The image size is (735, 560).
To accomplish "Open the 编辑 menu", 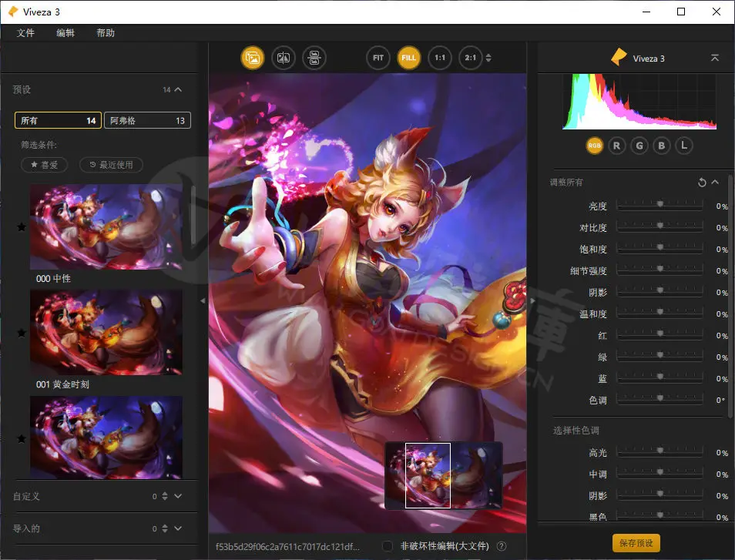I will (65, 33).
